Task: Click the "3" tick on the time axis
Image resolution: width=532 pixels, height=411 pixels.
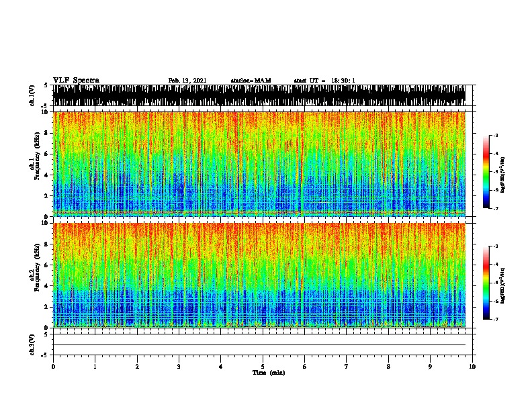Action: click(179, 367)
